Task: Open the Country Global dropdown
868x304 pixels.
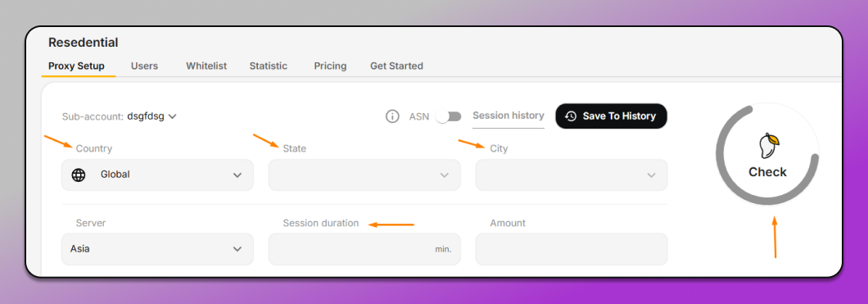Action: click(x=157, y=175)
